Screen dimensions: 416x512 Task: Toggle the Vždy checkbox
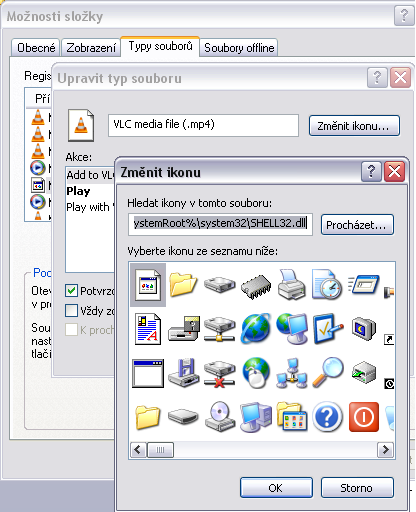coord(71,311)
